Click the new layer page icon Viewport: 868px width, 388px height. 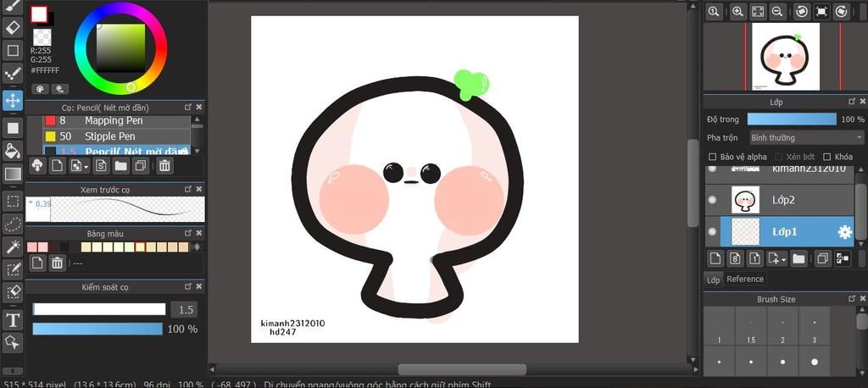[x=715, y=258]
